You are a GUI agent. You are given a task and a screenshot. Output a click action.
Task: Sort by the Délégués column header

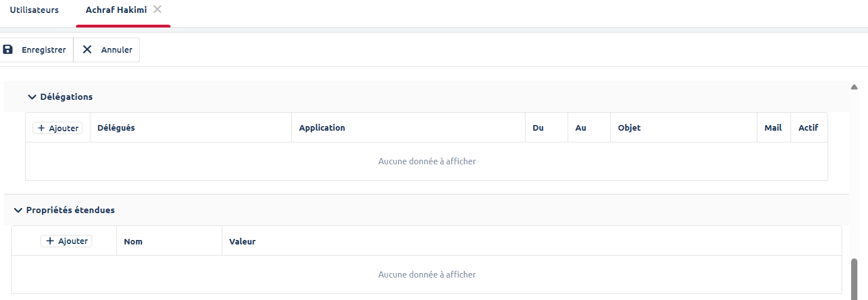[x=116, y=128]
